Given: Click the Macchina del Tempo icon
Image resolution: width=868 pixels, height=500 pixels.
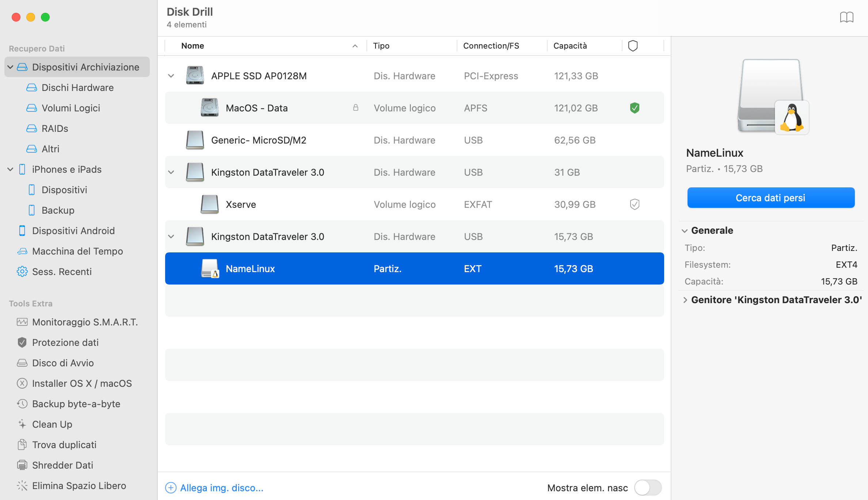Looking at the screenshot, I should (x=22, y=251).
